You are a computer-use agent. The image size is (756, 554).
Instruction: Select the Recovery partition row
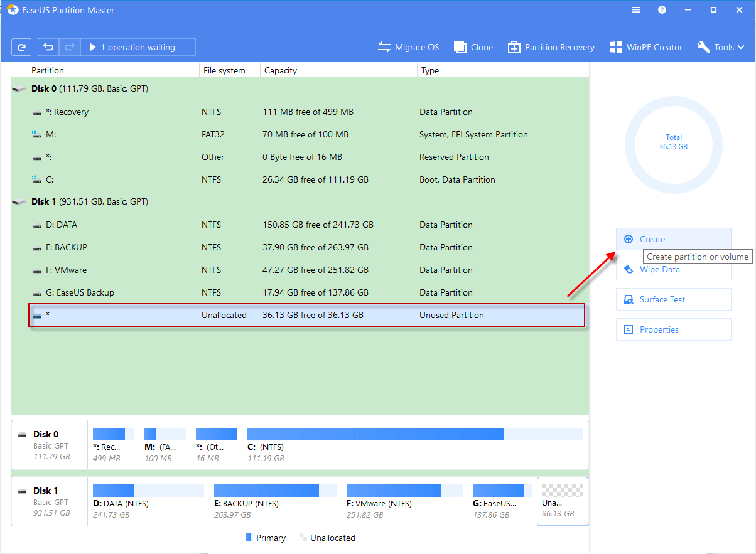[300, 112]
